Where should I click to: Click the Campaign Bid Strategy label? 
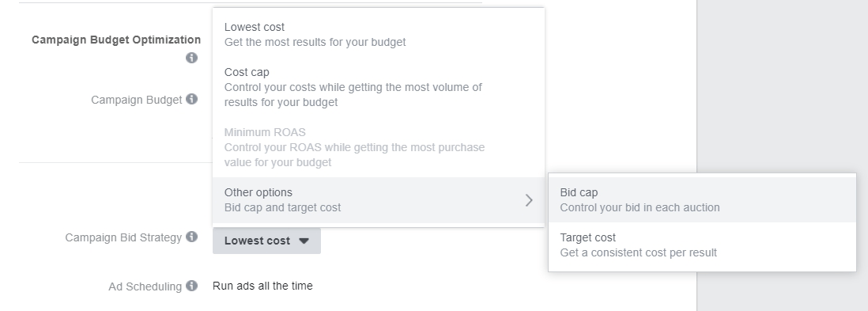(x=123, y=237)
